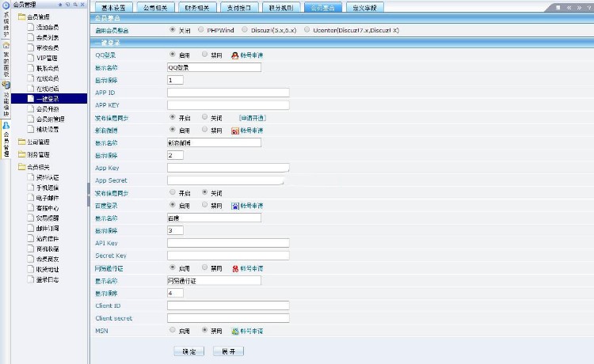Screen dimensions: 594x364
Task: Click the 确定 confirm button
Action: coord(189,351)
